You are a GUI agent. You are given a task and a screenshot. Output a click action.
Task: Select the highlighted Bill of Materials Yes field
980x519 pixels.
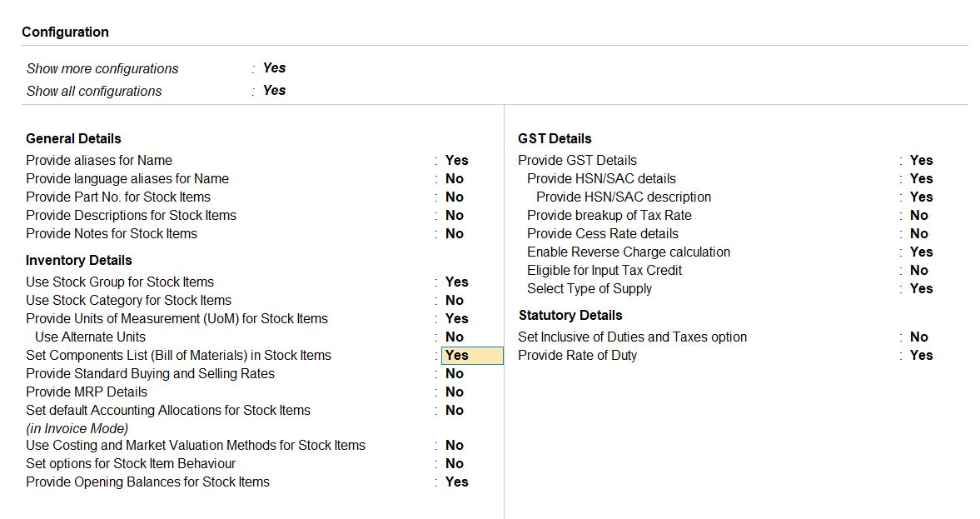click(471, 355)
